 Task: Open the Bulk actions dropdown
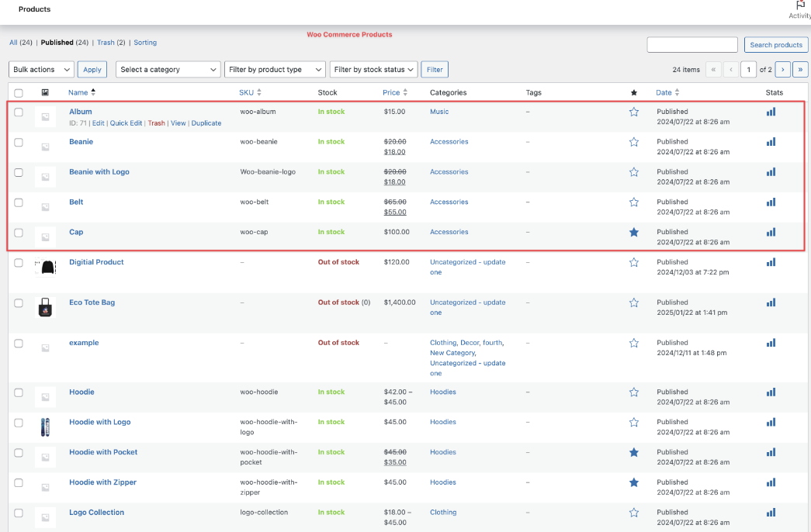tap(42, 70)
